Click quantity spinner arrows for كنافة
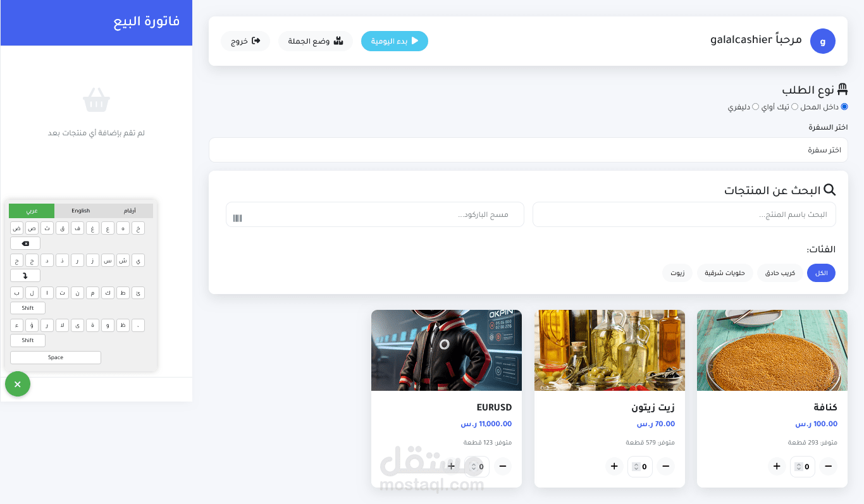Screen dimensions: 864x504 coord(799,467)
